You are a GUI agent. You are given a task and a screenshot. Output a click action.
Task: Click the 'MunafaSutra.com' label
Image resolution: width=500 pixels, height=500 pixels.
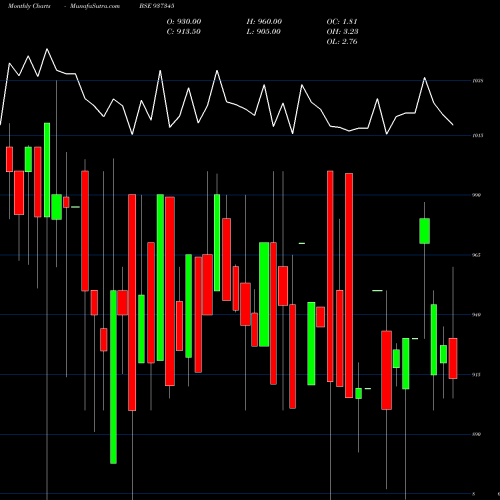point(95,6)
